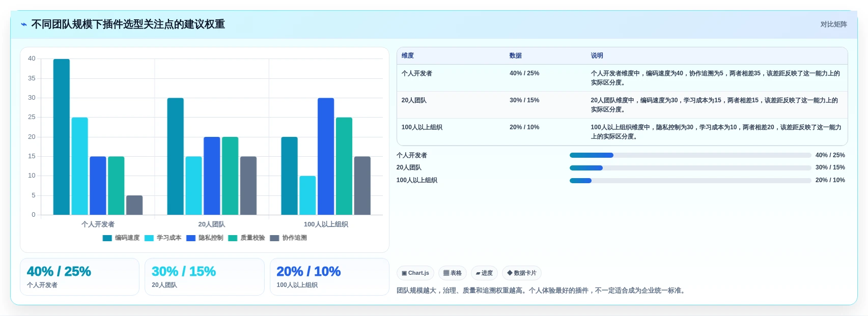Click the 编码速度 bar for 20人团队

point(176,156)
